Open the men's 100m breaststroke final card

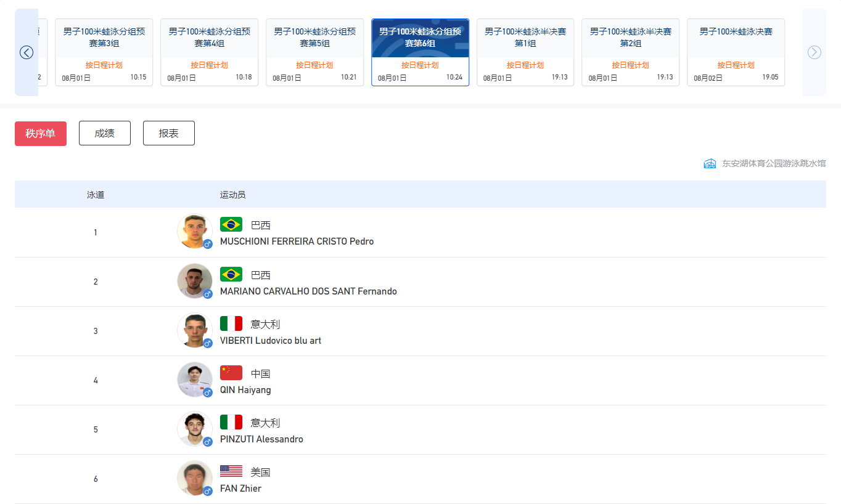pyautogui.click(x=736, y=52)
